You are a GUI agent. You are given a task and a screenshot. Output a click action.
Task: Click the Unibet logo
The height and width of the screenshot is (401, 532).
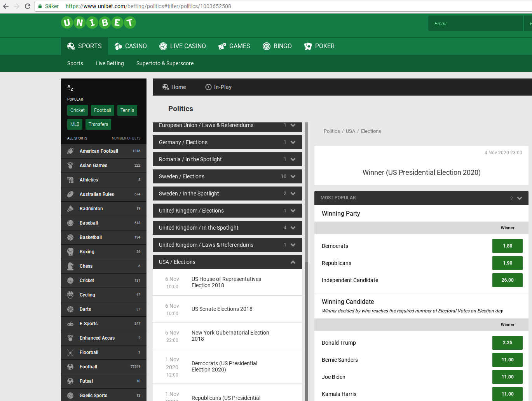[x=98, y=23]
